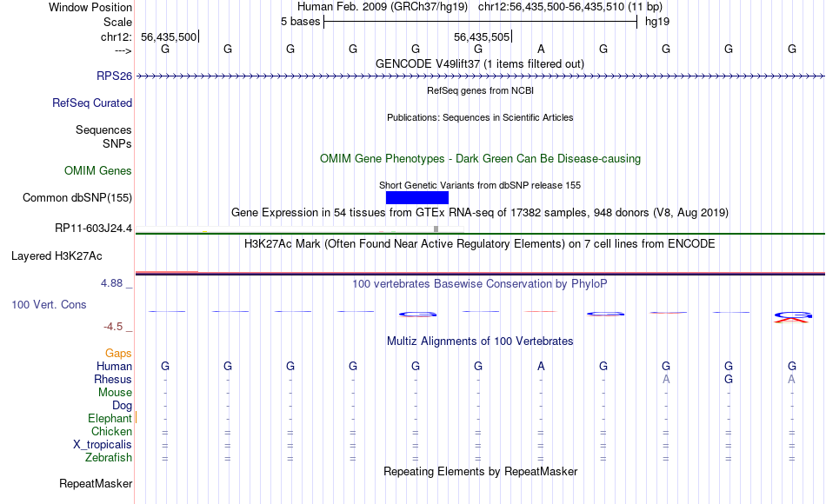Click the chr12: ruler label
Screen dimensions: 826x504
tap(117, 36)
